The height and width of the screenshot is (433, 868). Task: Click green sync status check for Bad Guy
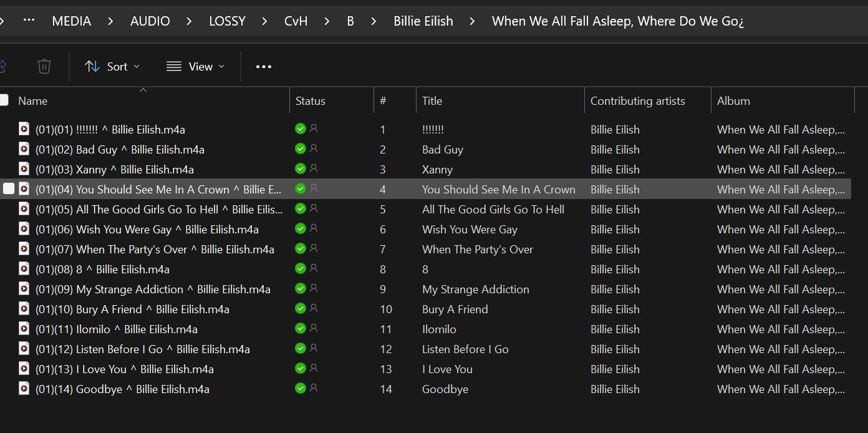pos(301,148)
